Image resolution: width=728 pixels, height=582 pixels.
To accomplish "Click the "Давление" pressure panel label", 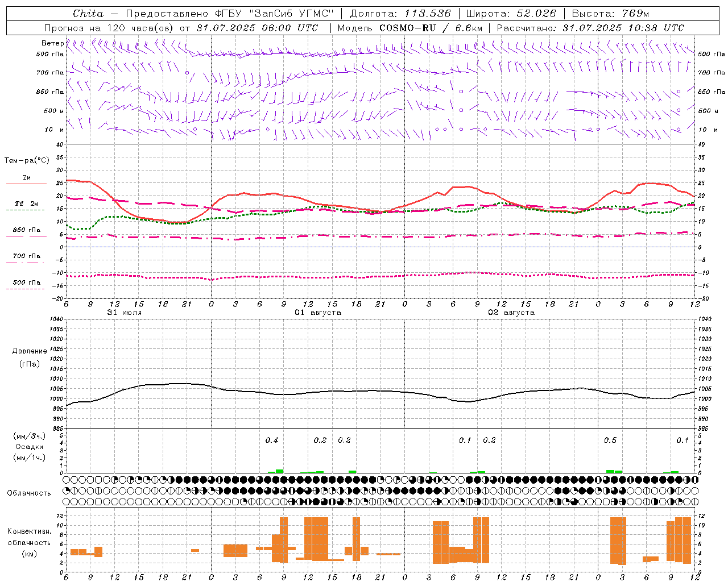I will [30, 351].
